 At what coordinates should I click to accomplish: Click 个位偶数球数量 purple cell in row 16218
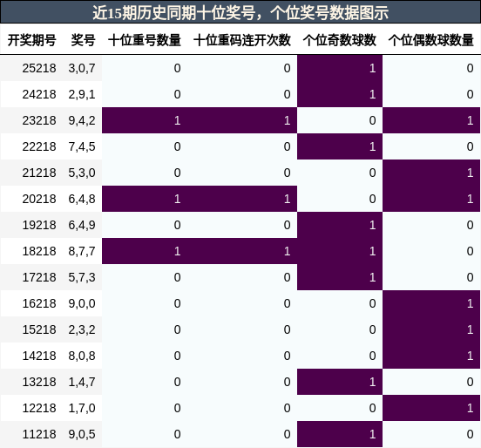point(431,303)
